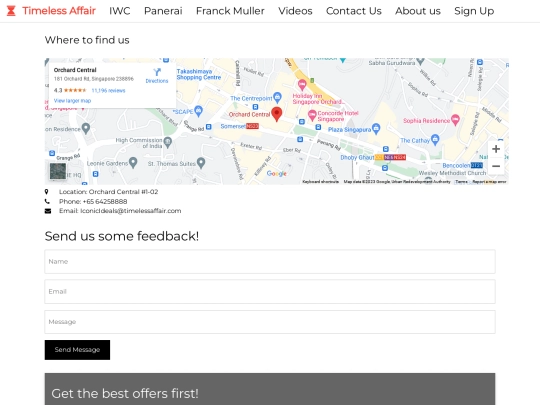This screenshot has height=405, width=540.
Task: Select the SCAPE map marker
Action: pos(198,111)
